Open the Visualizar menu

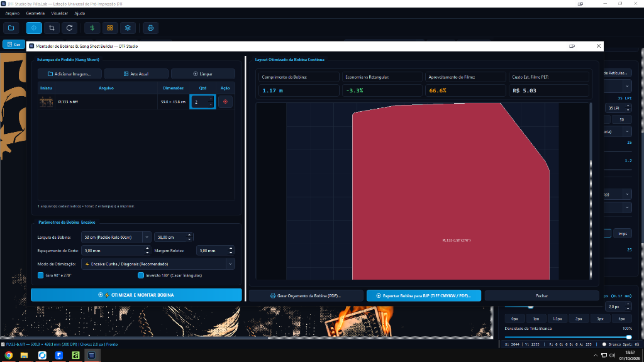[60, 14]
